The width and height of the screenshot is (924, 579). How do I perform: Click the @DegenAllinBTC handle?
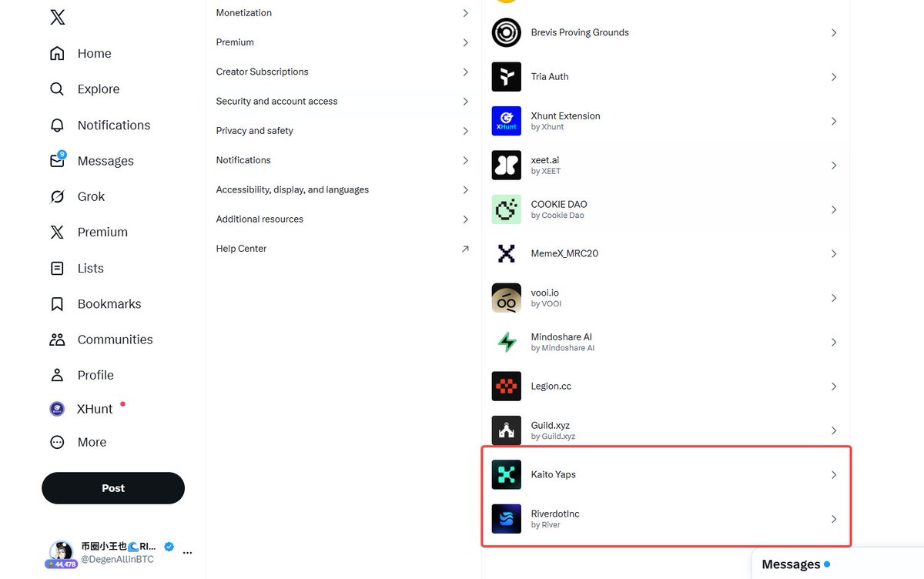[x=117, y=560]
